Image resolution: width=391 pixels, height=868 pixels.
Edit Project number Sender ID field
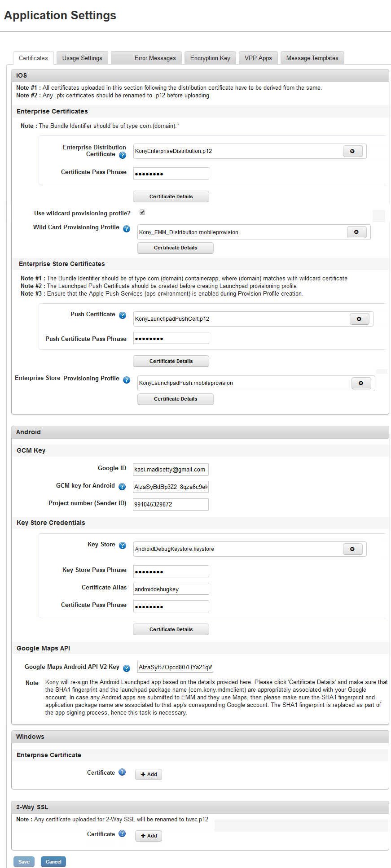click(x=171, y=504)
